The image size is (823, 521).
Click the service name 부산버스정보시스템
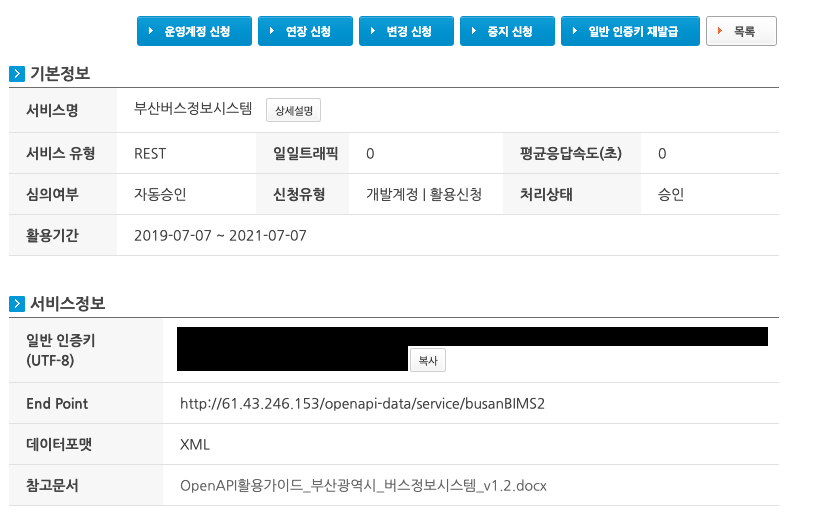pos(193,109)
